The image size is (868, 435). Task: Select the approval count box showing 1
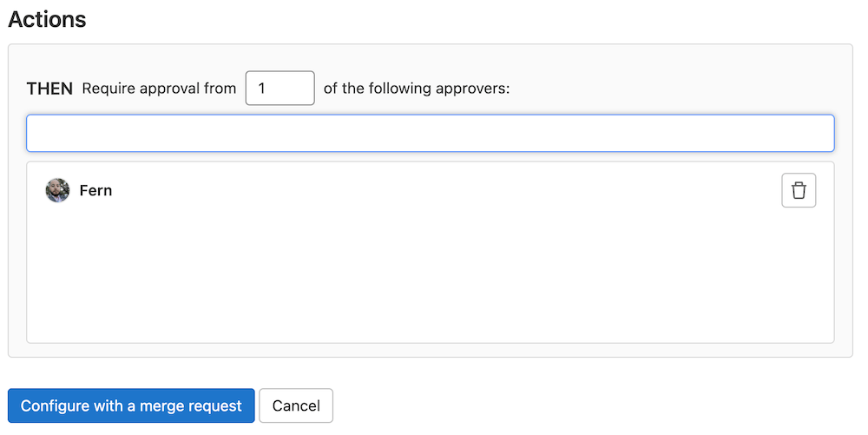pos(280,88)
